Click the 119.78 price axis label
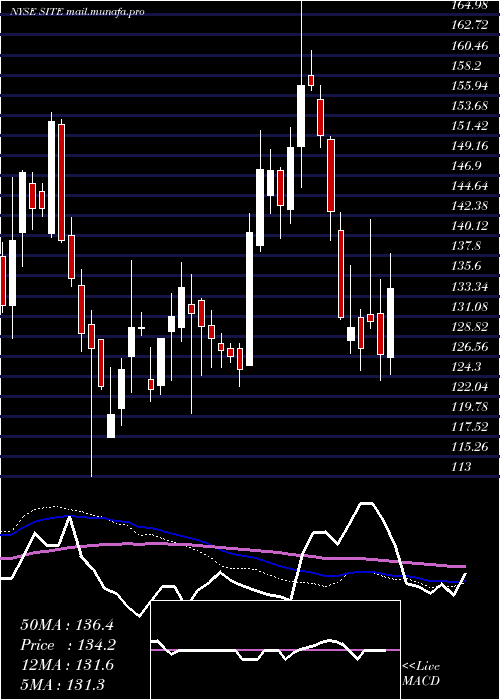 470,407
